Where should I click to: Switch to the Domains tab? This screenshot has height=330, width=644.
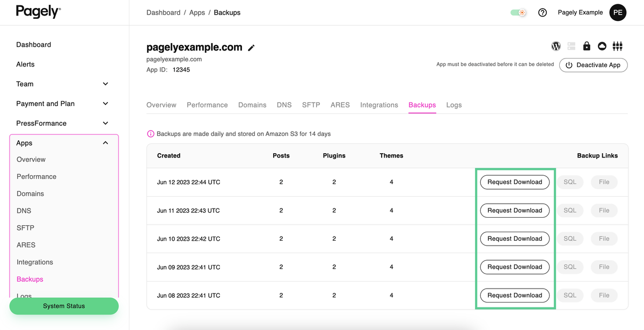tap(252, 105)
